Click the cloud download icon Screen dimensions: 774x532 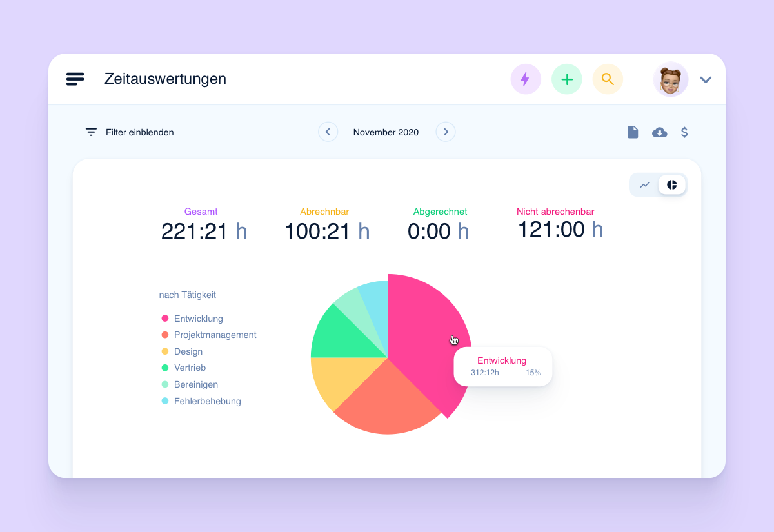pyautogui.click(x=659, y=132)
